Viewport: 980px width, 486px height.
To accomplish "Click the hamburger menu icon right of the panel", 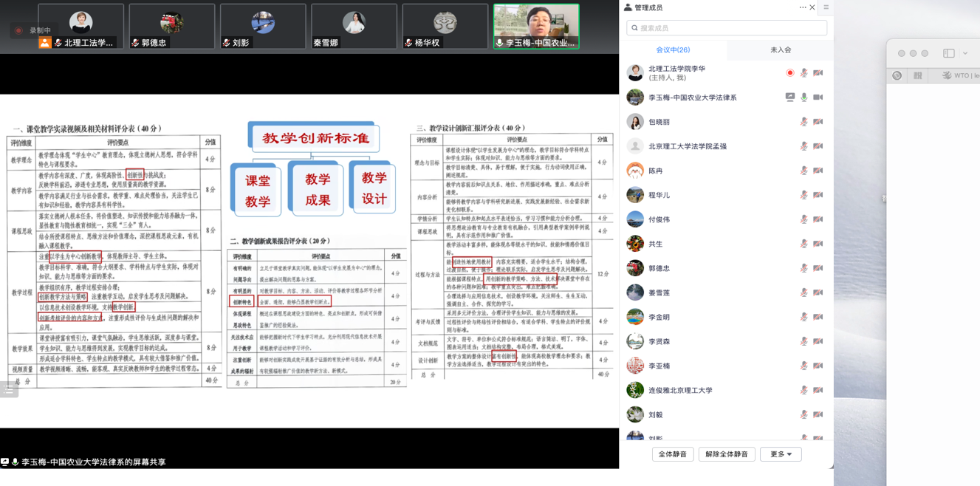I will [x=826, y=7].
